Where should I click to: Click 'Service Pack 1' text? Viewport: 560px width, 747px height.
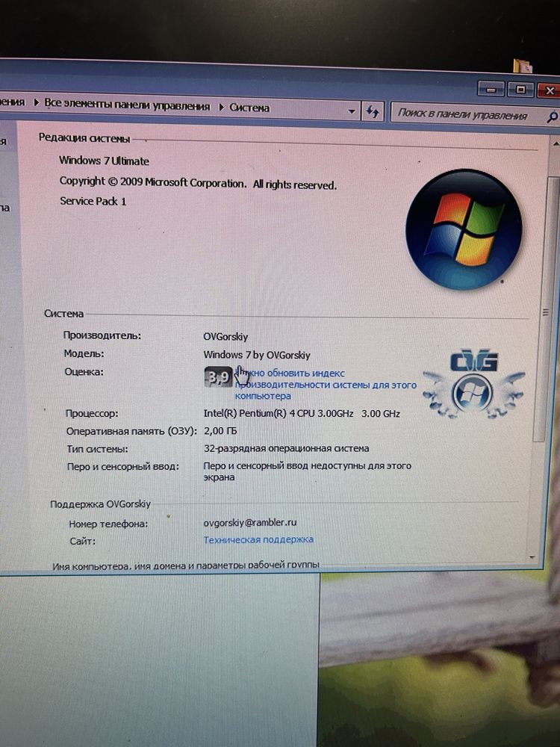pos(93,201)
